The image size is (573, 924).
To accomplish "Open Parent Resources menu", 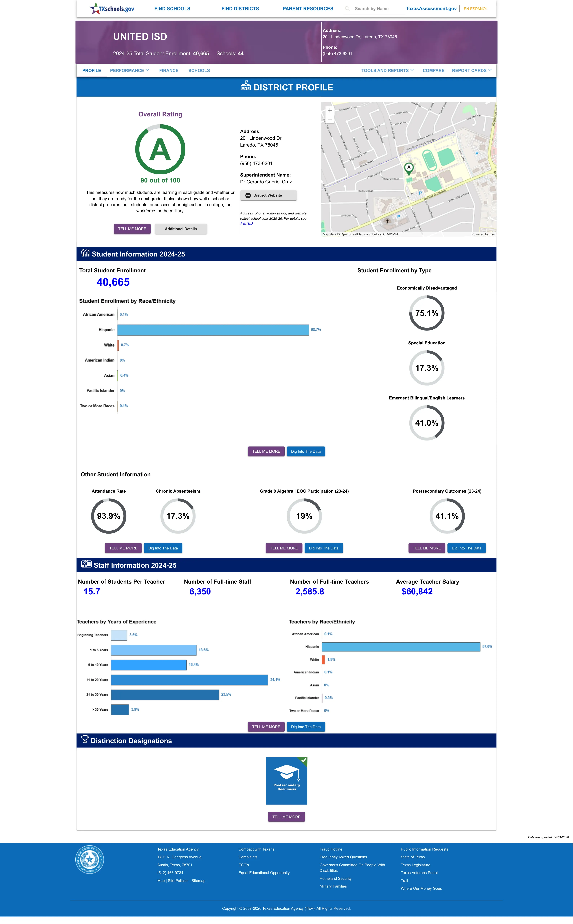I will pos(308,9).
